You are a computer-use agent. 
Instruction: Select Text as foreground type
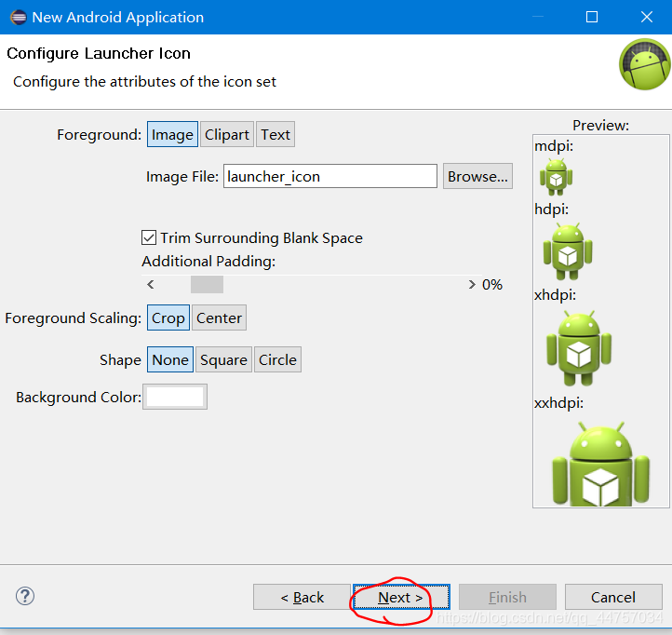276,134
